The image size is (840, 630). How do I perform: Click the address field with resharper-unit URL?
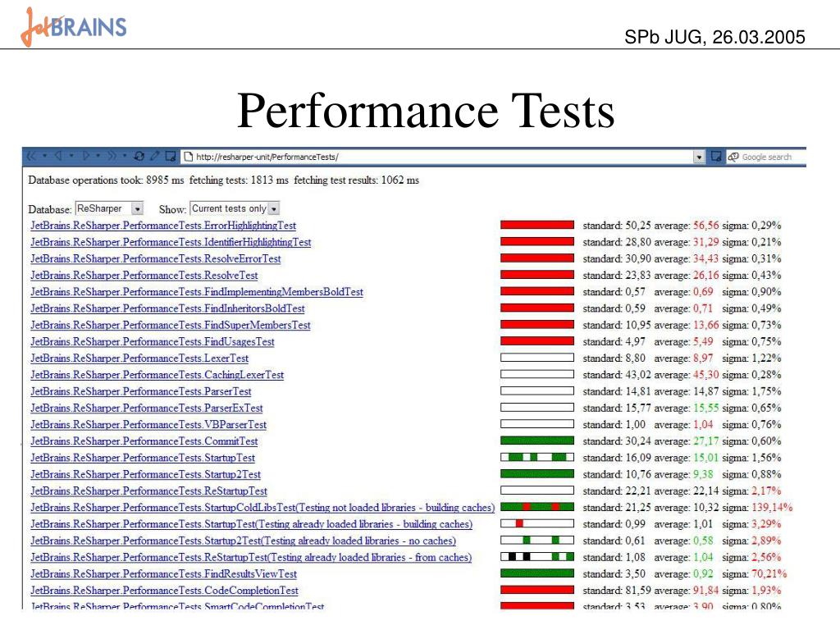coord(442,157)
